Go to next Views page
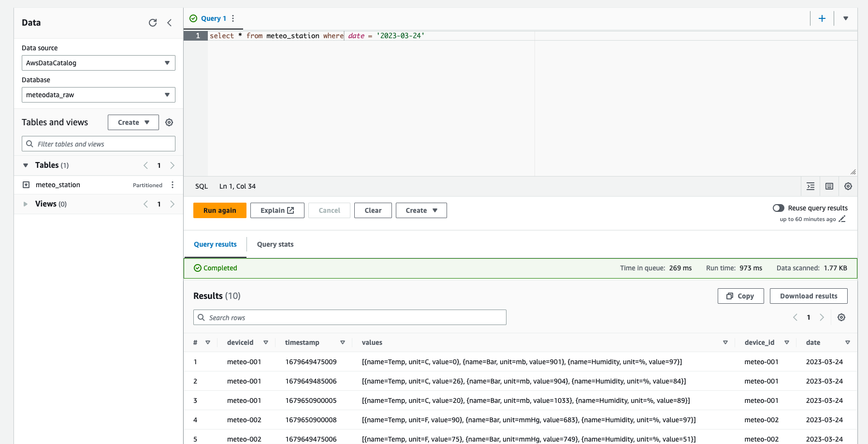The width and height of the screenshot is (868, 444). (x=172, y=204)
